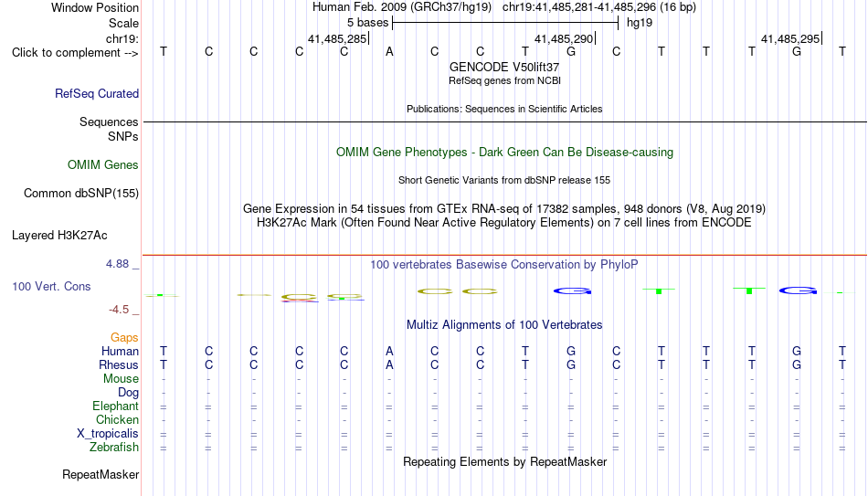
Task: Click the RepeatMasker track label
Action: 101,474
